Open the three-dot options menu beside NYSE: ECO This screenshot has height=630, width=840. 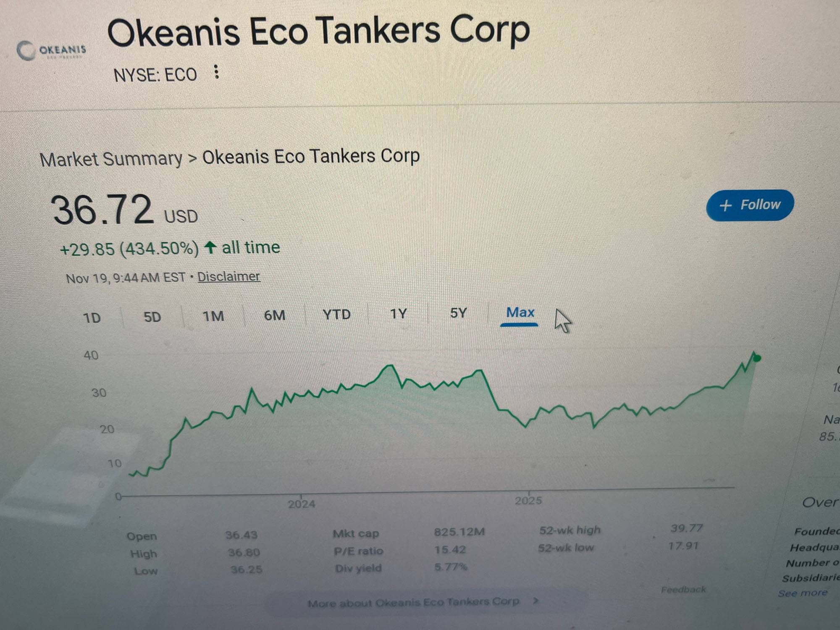(x=216, y=72)
